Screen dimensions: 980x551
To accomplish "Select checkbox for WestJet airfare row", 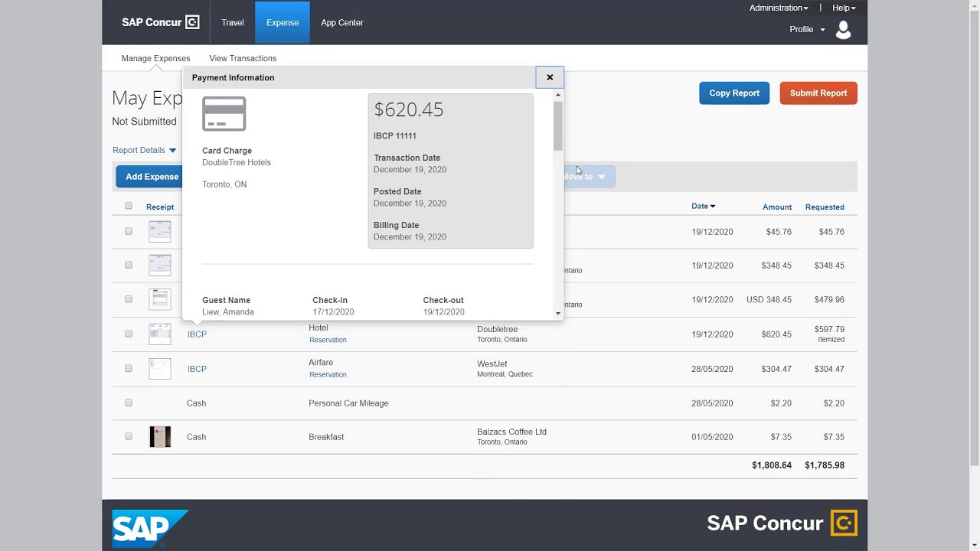I will (x=129, y=368).
